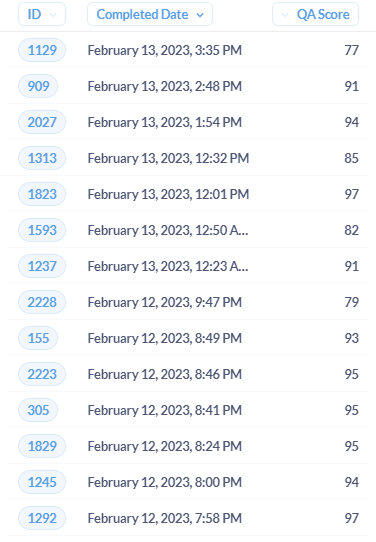Image resolution: width=376 pixels, height=542 pixels.
Task: Select the ID 1823 badge
Action: pos(42,194)
